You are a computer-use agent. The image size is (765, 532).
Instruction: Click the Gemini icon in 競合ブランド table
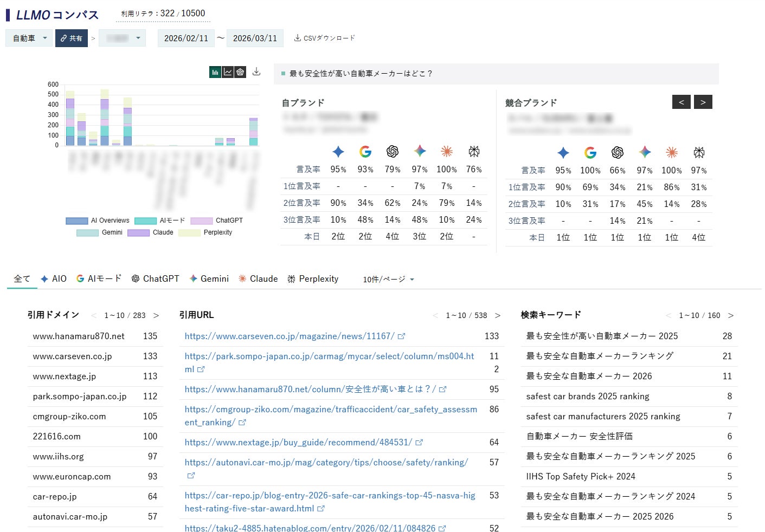point(645,152)
